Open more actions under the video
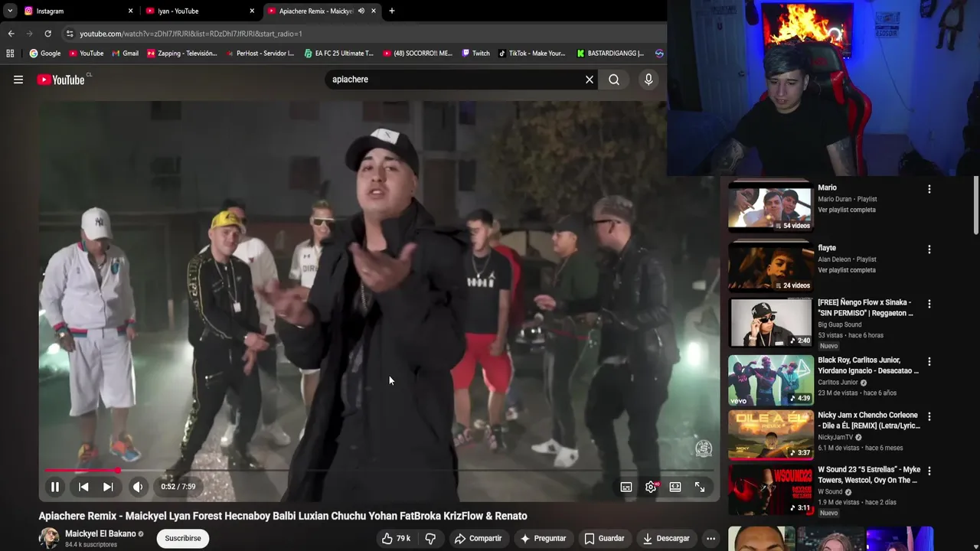This screenshot has width=980, height=551. tap(710, 539)
